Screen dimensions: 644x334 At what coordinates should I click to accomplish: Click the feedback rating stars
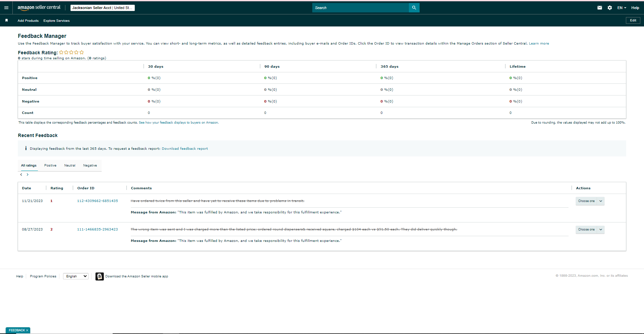coord(71,52)
